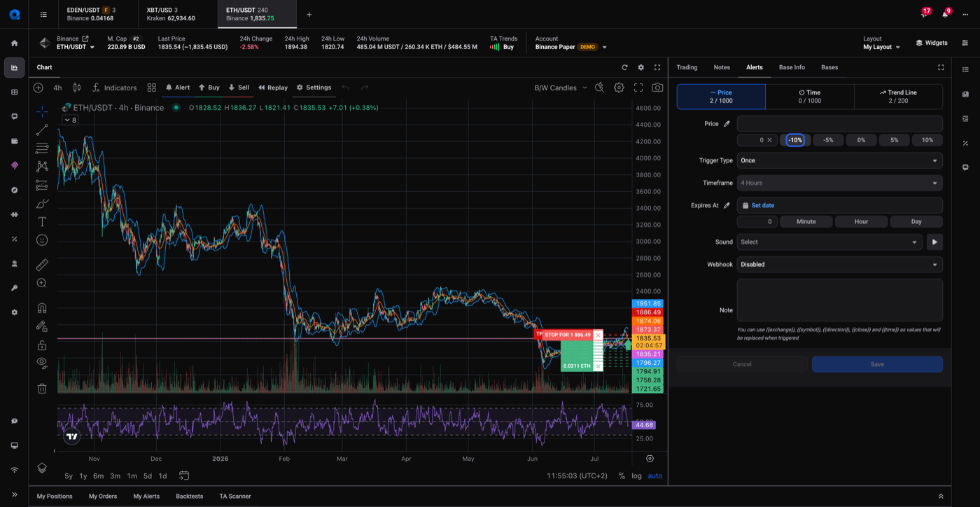
Task: Click the -5% price offset button
Action: (x=828, y=140)
